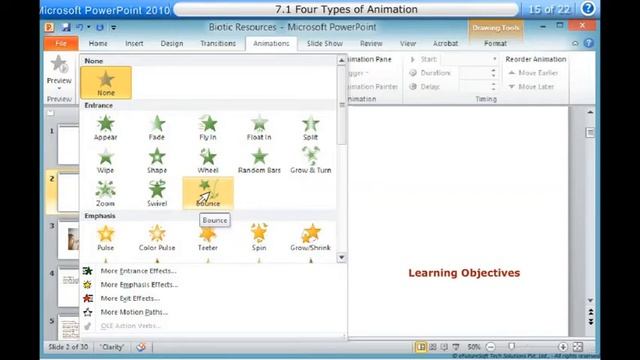
Task: Switch to the Acrobat tab
Action: click(445, 43)
